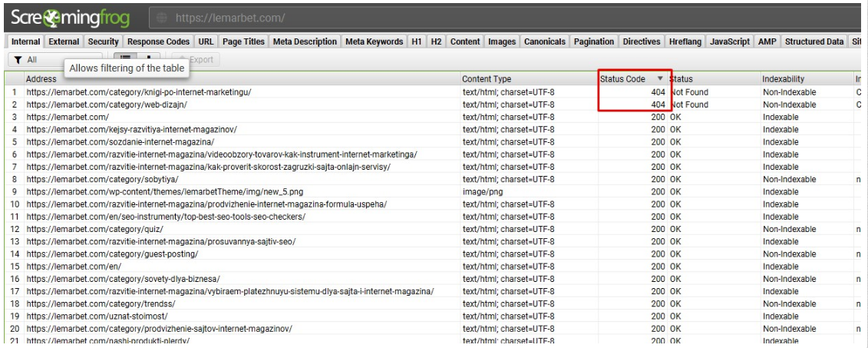Click the vybiraem-platezhnuyu-sistemu address

pos(229,291)
